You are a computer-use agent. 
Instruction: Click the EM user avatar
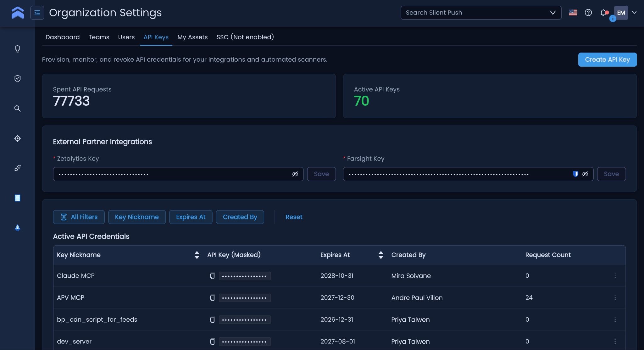pos(621,13)
